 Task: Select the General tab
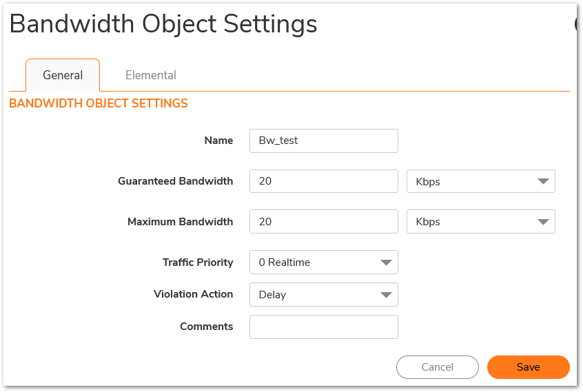tap(63, 75)
